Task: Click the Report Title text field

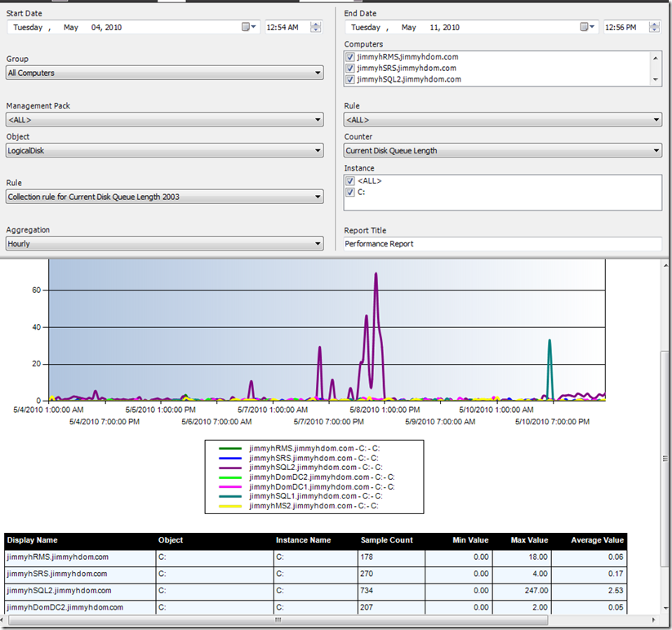Action: (502, 244)
